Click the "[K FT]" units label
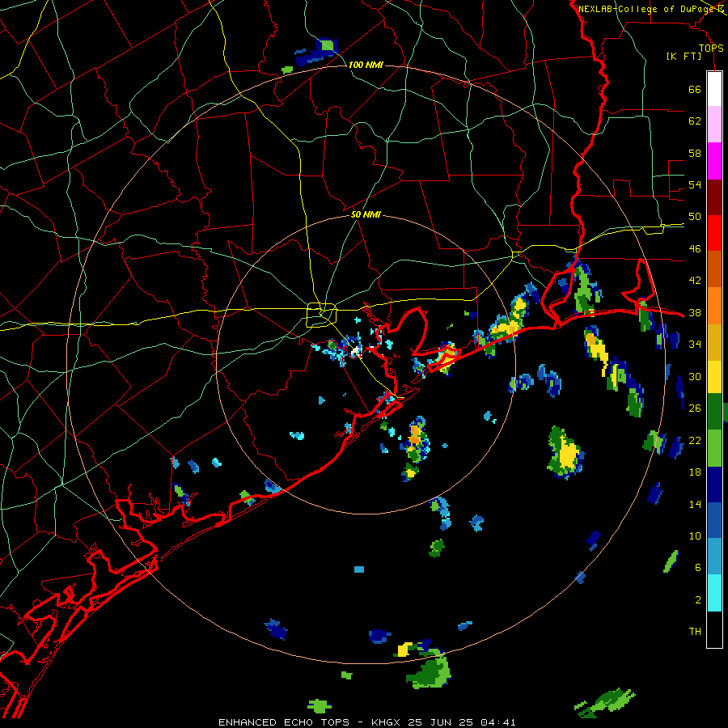The height and width of the screenshot is (728, 728). coord(684,57)
